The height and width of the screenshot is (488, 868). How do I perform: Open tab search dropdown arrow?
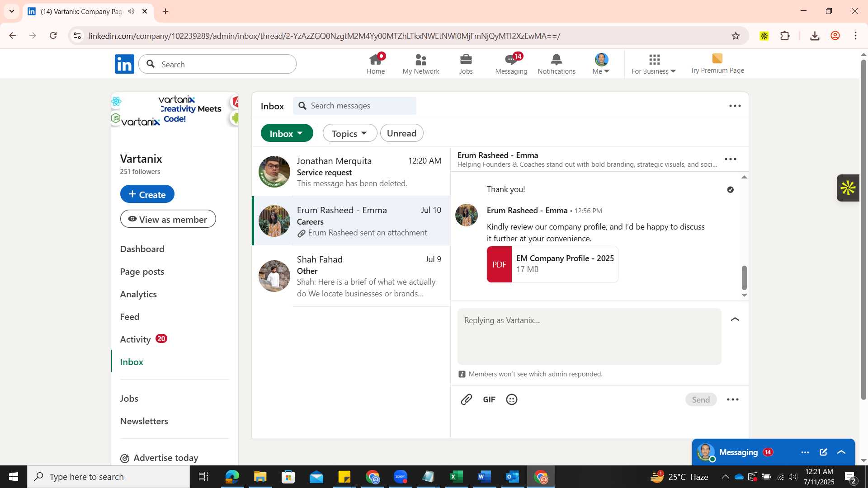tap(12, 11)
